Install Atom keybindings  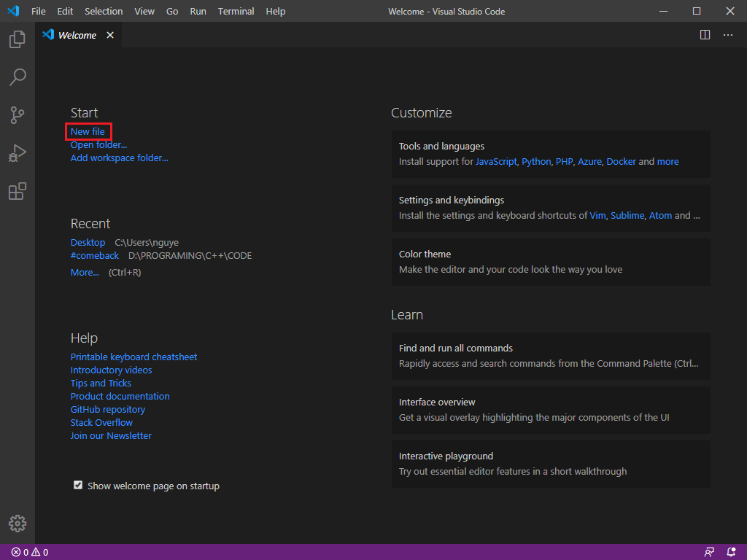pos(660,216)
